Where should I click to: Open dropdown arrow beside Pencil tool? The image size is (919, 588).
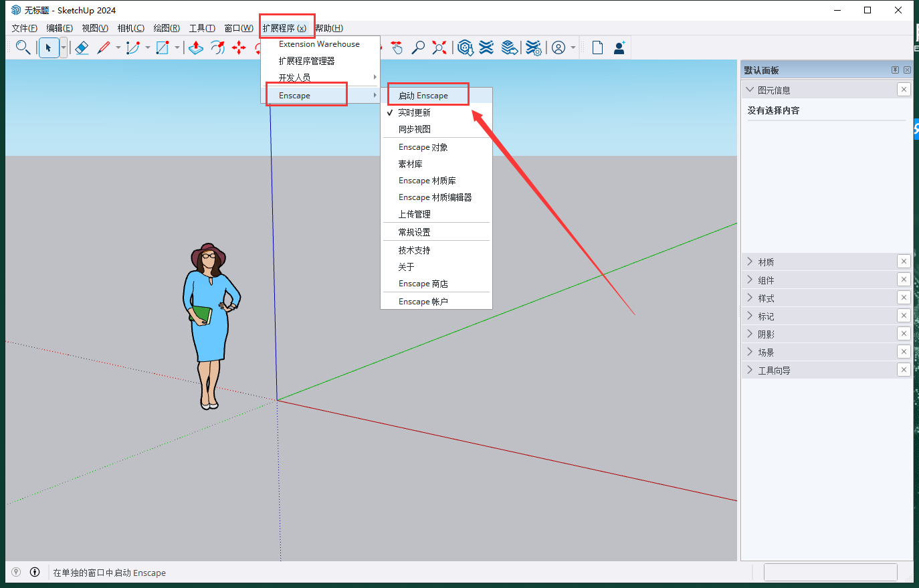118,47
